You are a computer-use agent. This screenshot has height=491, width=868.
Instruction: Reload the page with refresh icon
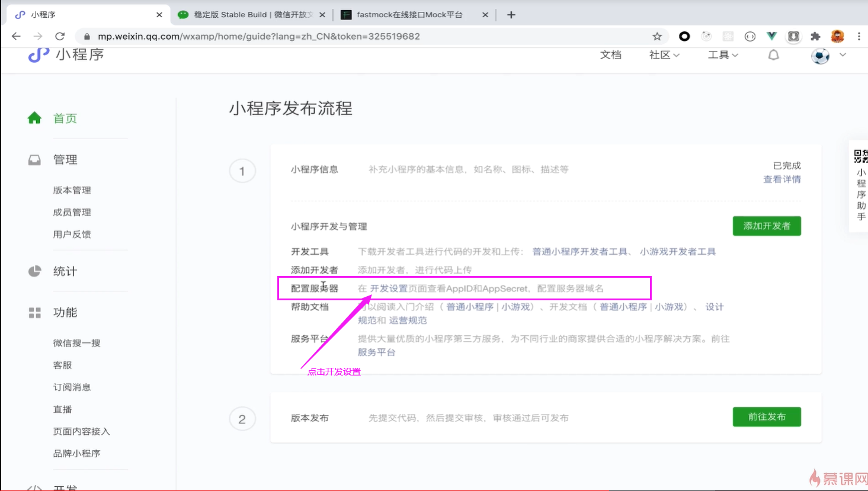click(x=60, y=36)
